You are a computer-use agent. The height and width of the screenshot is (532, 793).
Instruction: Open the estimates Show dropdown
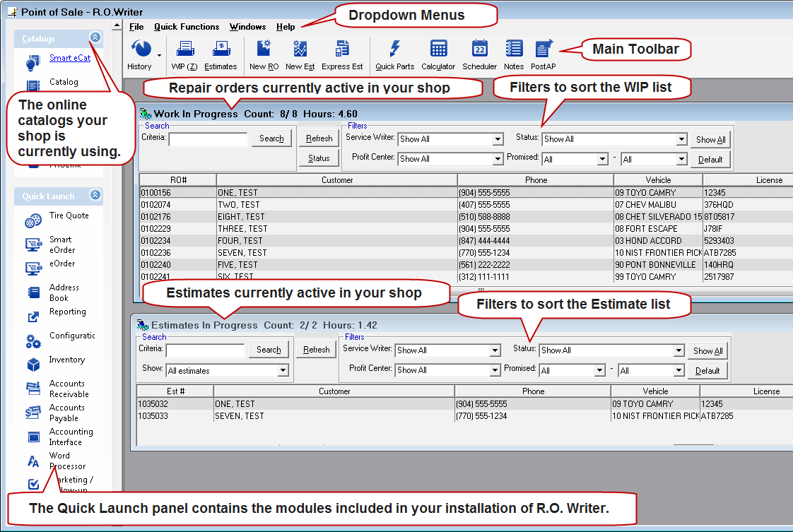coord(283,370)
